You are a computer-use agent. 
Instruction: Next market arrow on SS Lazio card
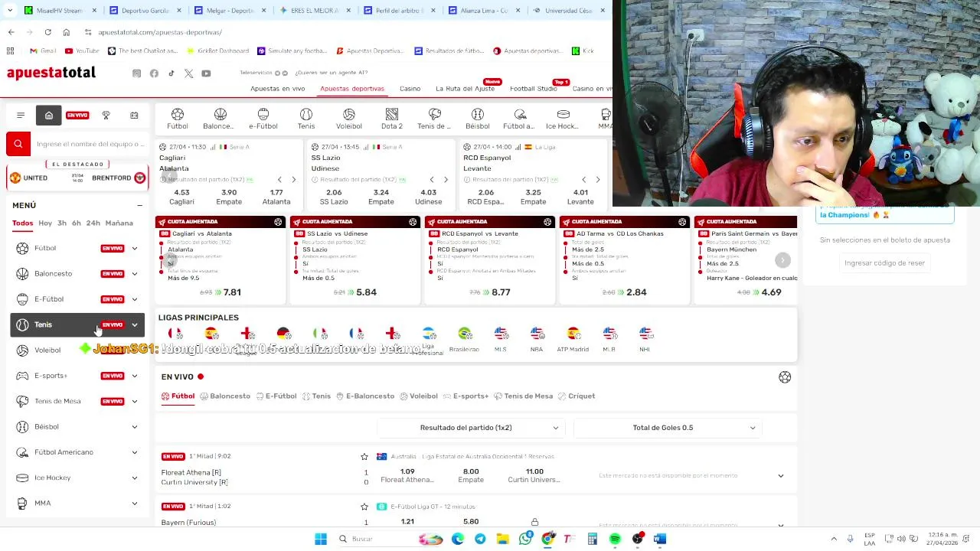point(446,180)
